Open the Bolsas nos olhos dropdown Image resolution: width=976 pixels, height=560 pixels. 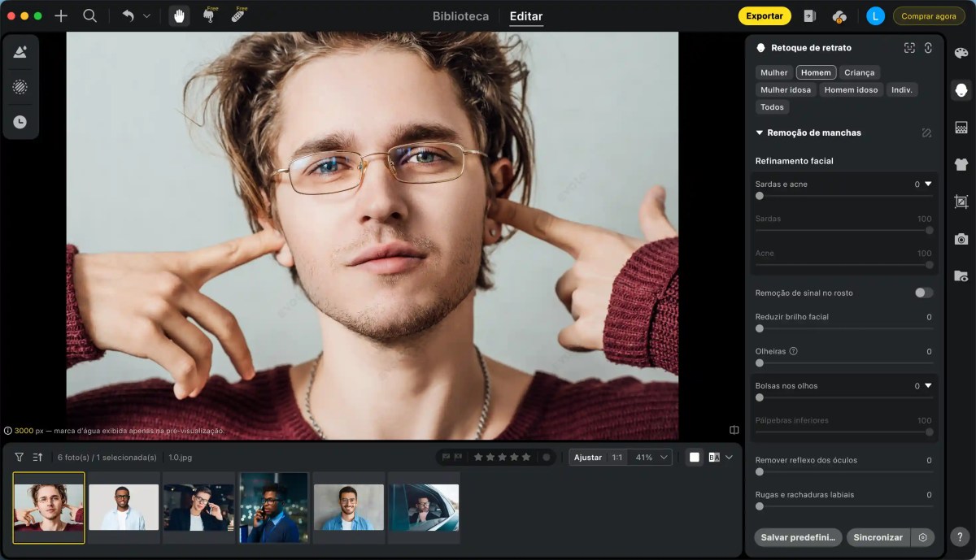pos(928,385)
